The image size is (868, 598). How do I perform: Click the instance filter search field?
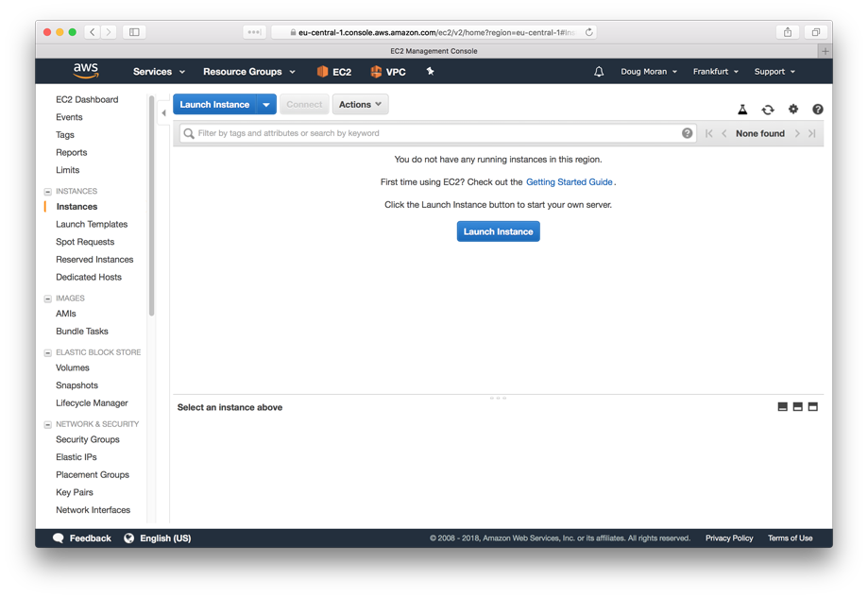coord(438,133)
